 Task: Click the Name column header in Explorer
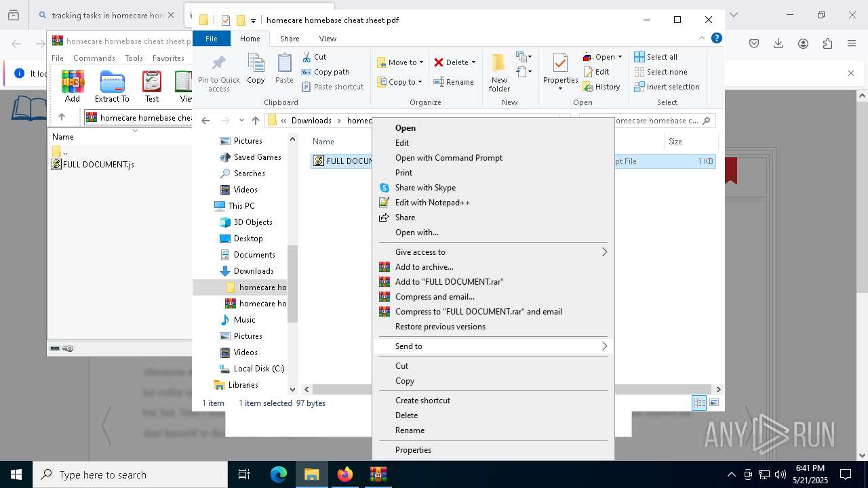coord(323,142)
